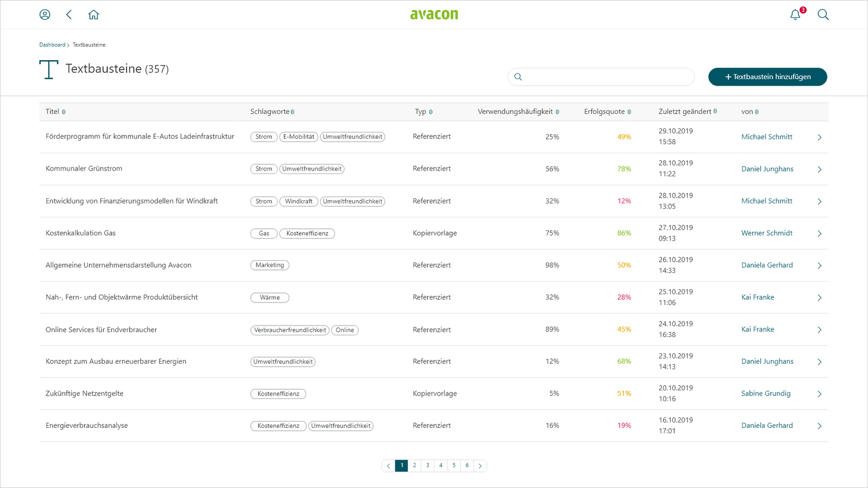Go back with the left arrow icon
Screen dimensions: 868x488
(x=69, y=14)
